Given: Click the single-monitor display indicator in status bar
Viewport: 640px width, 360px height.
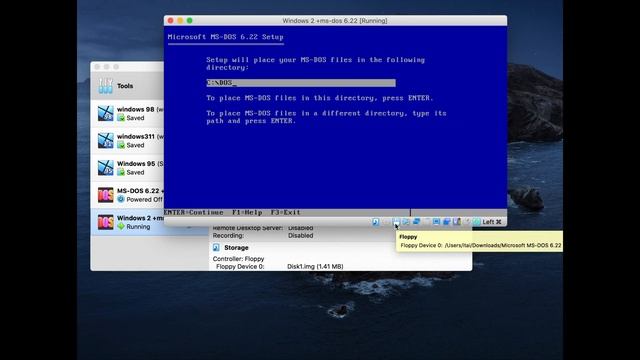Looking at the screenshot, I should pos(436,222).
